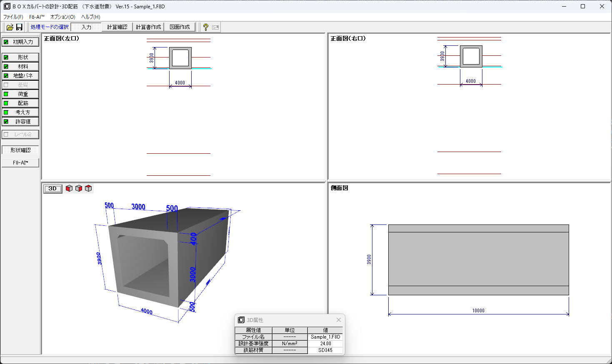Screen dimensions: 612x364
Task: Open the 荷重 step in sidebar
Action: point(20,94)
